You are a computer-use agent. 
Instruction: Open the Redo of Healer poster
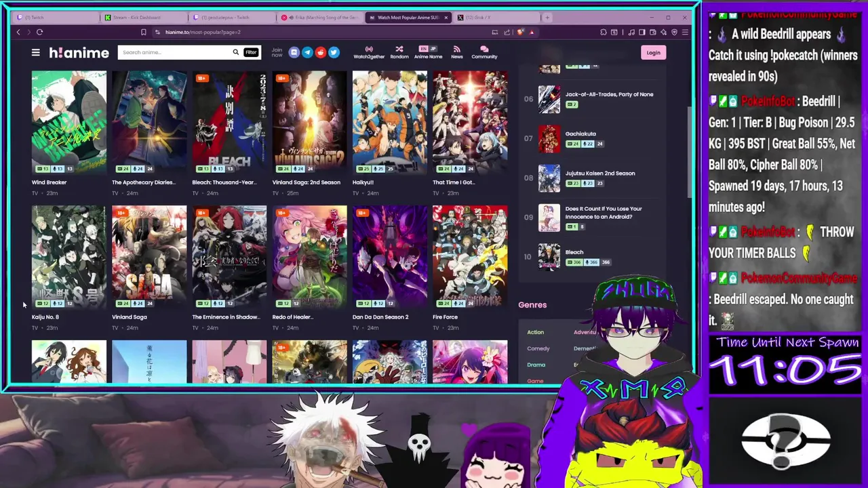pyautogui.click(x=309, y=257)
